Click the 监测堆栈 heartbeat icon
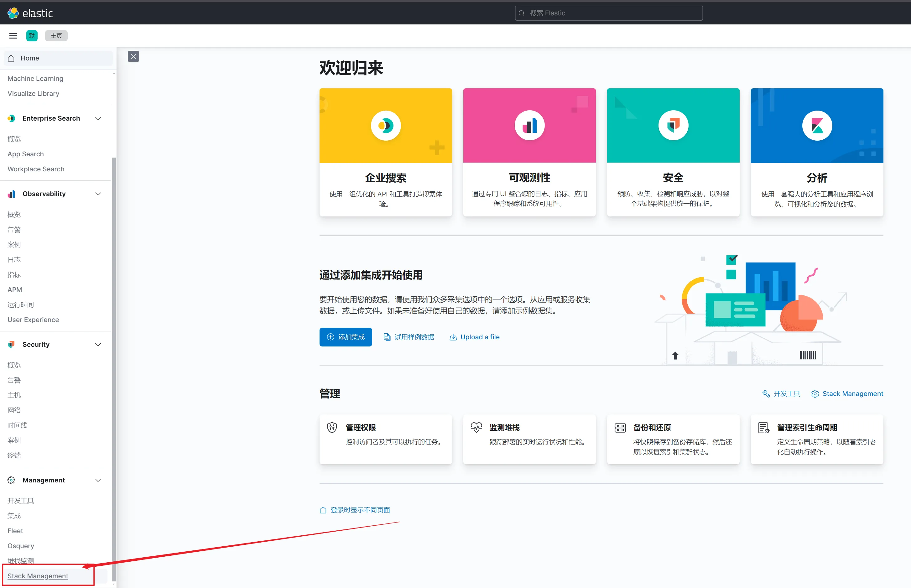 tap(476, 427)
